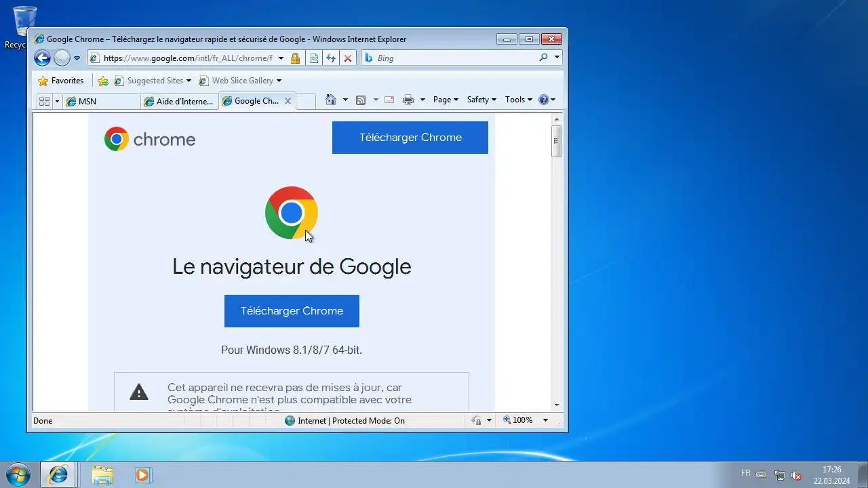The image size is (868, 488).
Task: Click the scrollbar down arrow
Action: [x=557, y=405]
